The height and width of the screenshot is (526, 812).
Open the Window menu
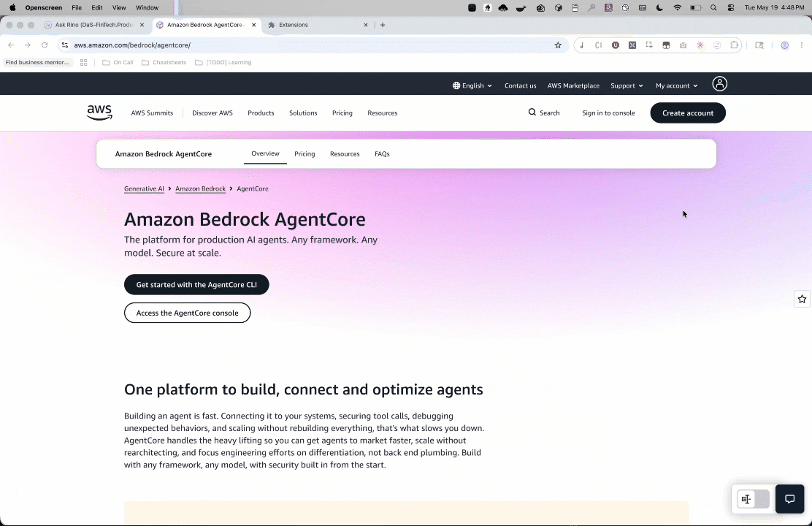(x=147, y=8)
